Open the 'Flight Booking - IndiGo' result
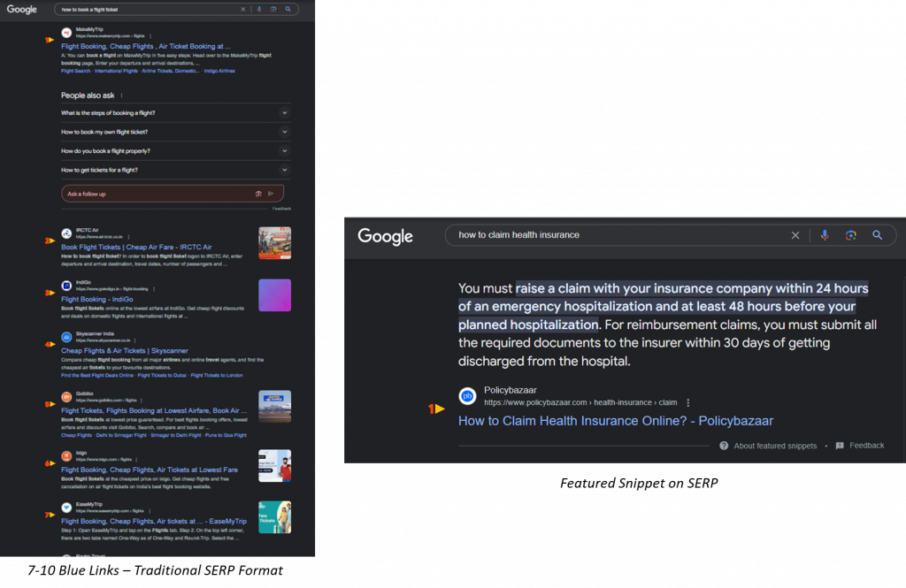The width and height of the screenshot is (906, 588). (x=97, y=299)
